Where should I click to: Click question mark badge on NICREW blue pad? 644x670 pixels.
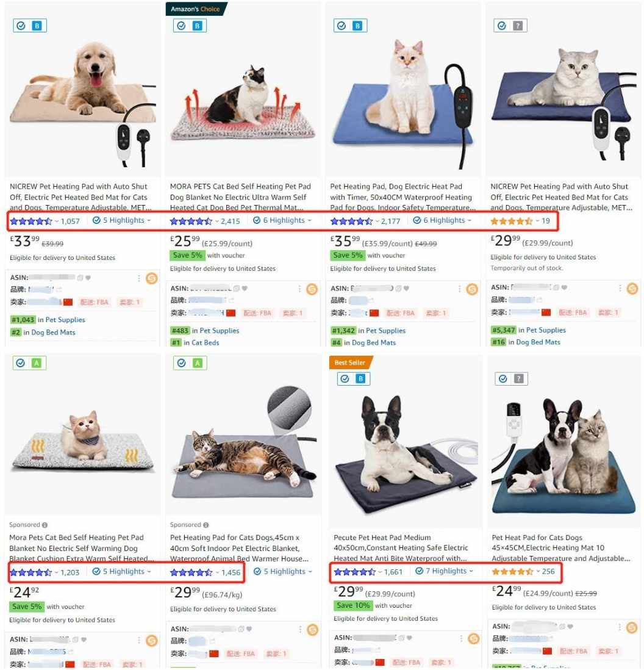pos(518,26)
